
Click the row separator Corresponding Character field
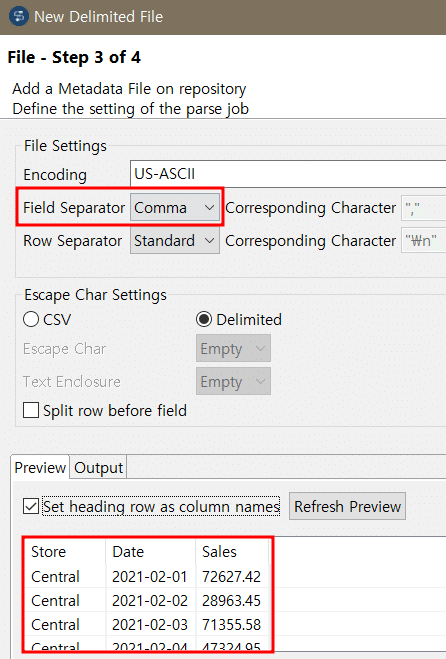pyautogui.click(x=423, y=241)
